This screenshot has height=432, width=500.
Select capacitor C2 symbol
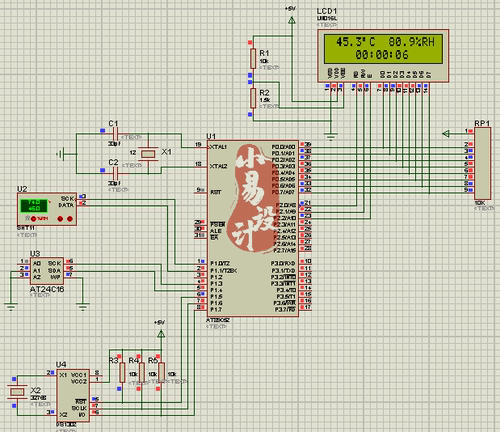[115, 173]
